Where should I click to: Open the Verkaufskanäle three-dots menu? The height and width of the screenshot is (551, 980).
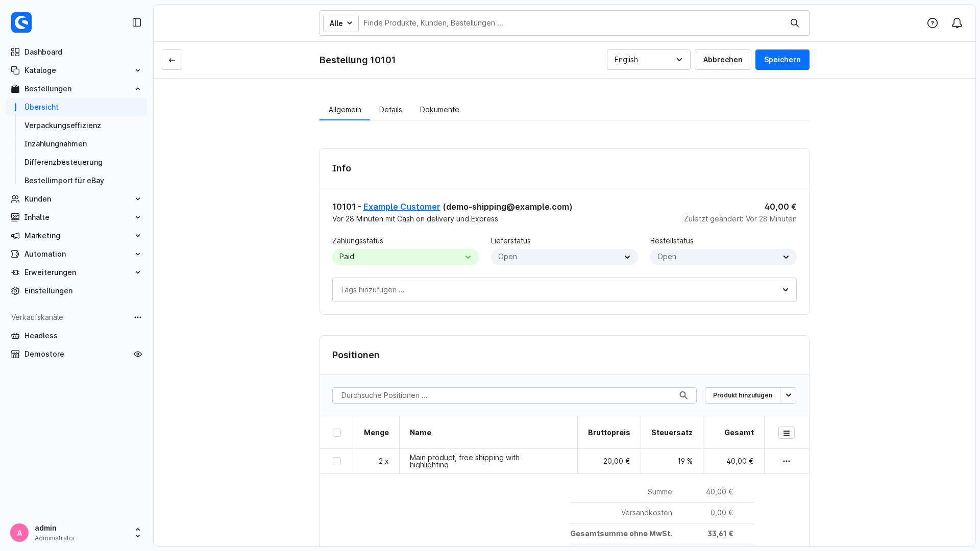click(138, 317)
